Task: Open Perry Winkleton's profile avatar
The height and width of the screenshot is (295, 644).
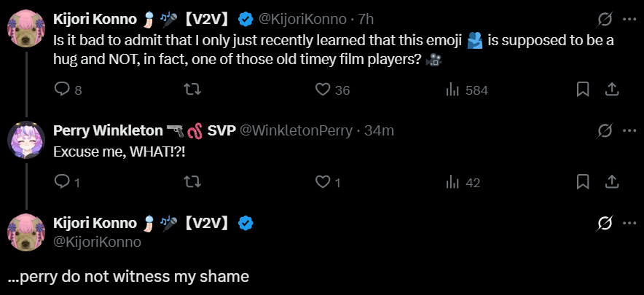Action: point(27,138)
